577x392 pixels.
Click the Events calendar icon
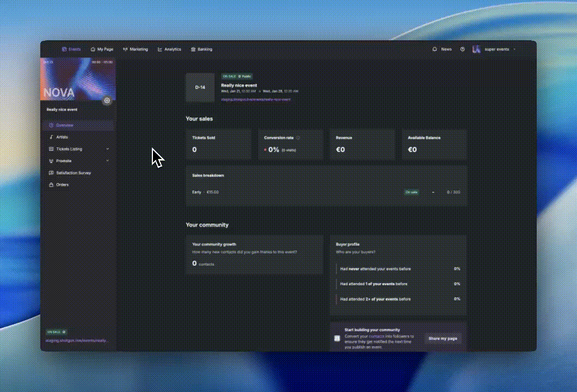[64, 50]
